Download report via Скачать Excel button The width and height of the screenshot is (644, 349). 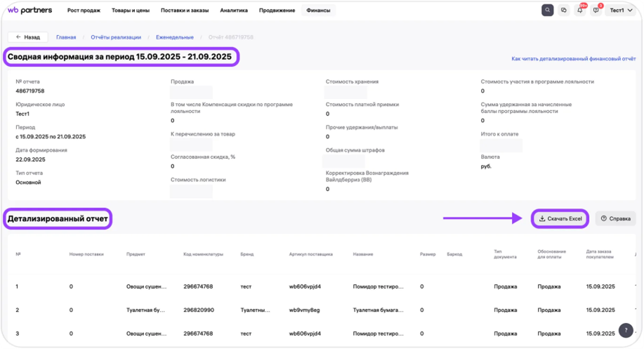[560, 218]
